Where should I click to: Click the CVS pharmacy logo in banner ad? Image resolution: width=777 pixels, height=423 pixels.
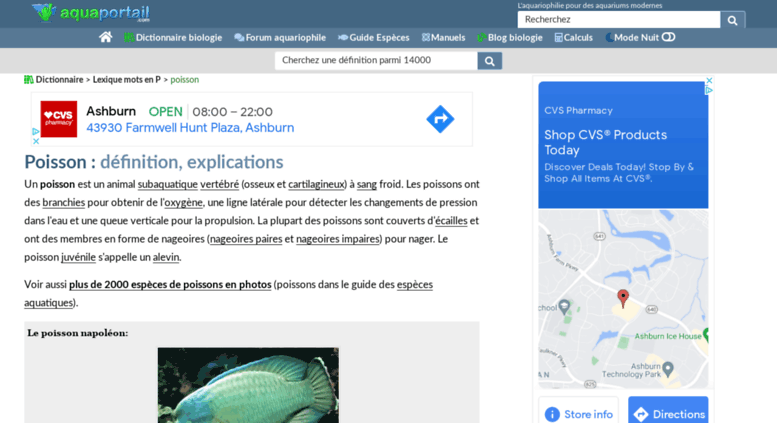pyautogui.click(x=59, y=119)
